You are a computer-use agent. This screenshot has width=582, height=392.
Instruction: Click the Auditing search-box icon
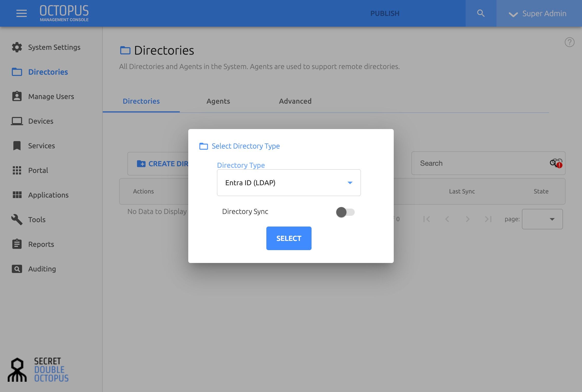pos(17,269)
